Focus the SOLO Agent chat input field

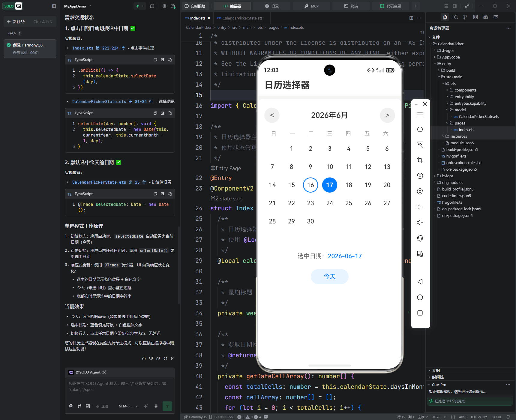click(x=120, y=386)
